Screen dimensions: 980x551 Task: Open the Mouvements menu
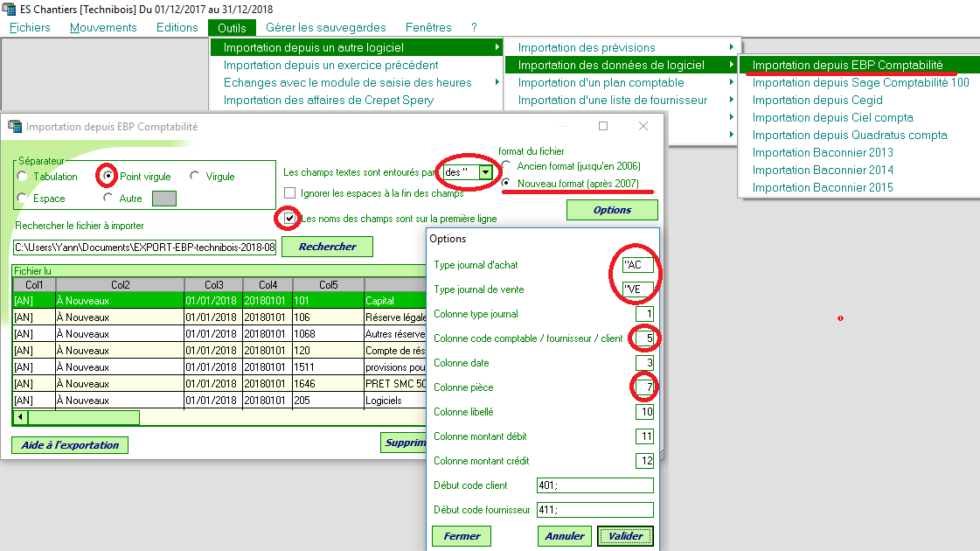(x=103, y=27)
